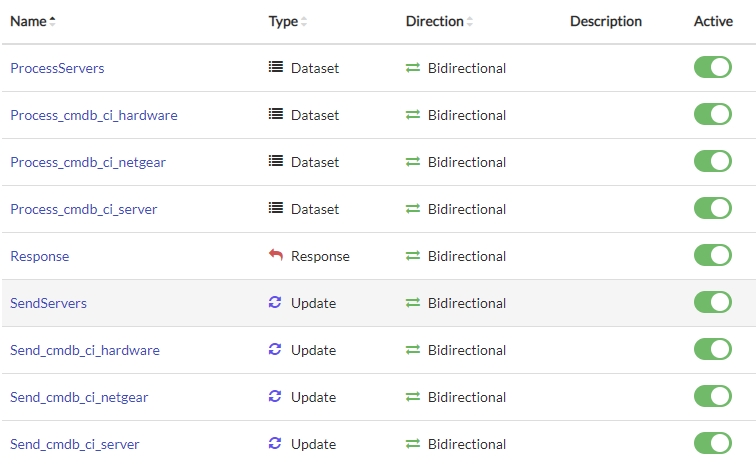The width and height of the screenshot is (756, 474).
Task: Click the bidirectional arrows icon in Response row
Action: coord(413,256)
